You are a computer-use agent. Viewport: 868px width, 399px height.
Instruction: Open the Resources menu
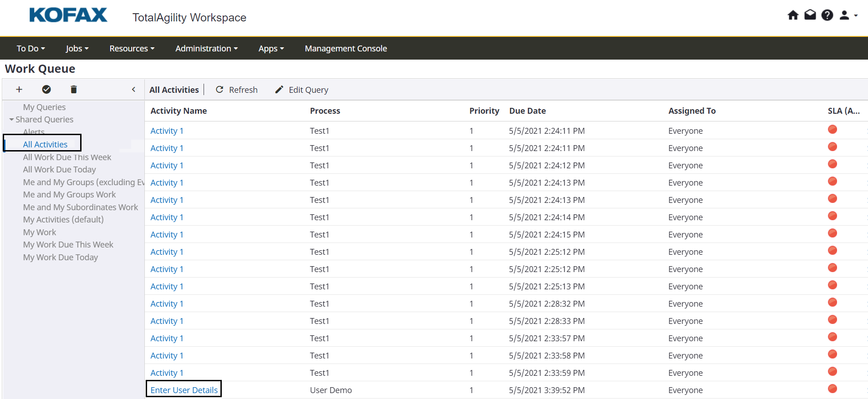tap(132, 49)
